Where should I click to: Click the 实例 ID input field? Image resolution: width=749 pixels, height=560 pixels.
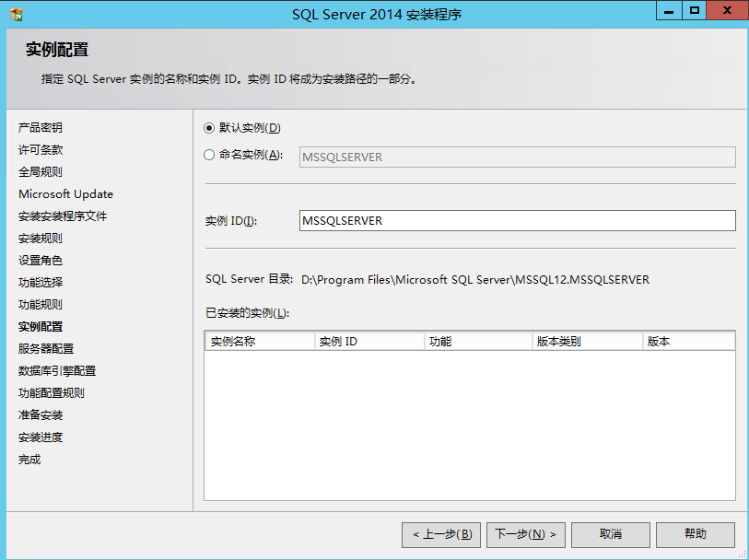coord(518,220)
